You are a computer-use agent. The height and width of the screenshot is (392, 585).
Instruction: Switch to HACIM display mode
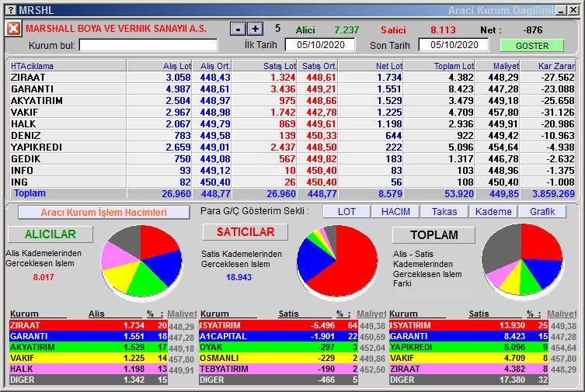pyautogui.click(x=395, y=212)
